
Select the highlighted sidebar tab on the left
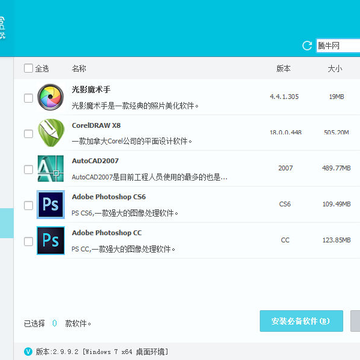coord(7,223)
